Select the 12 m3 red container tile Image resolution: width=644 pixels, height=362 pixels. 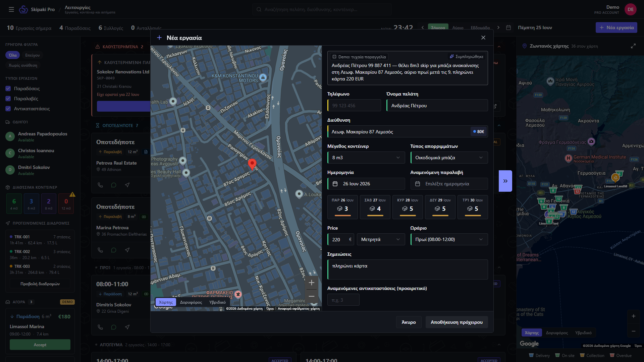[66, 203]
